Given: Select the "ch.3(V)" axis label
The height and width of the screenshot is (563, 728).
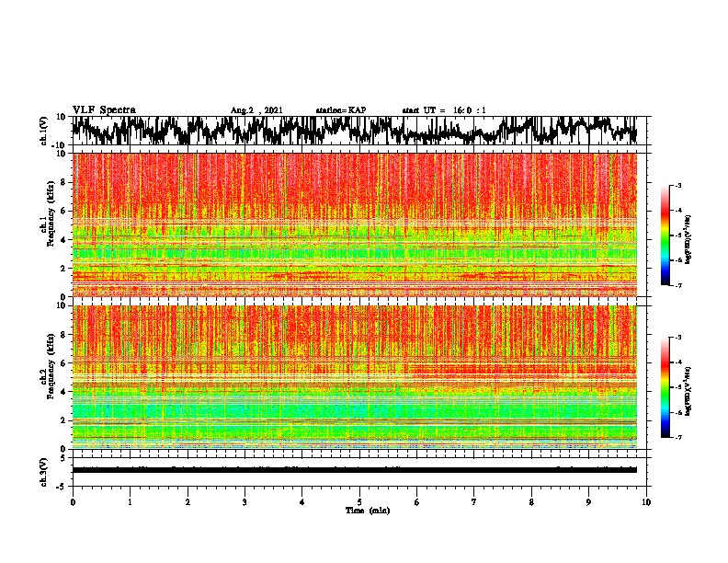Looking at the screenshot, I should coord(43,472).
